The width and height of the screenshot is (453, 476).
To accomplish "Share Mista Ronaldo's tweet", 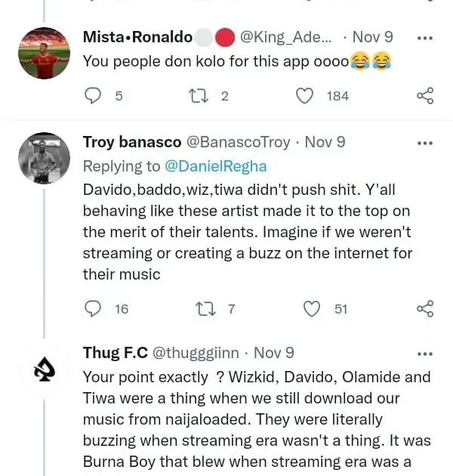I will coord(425,96).
